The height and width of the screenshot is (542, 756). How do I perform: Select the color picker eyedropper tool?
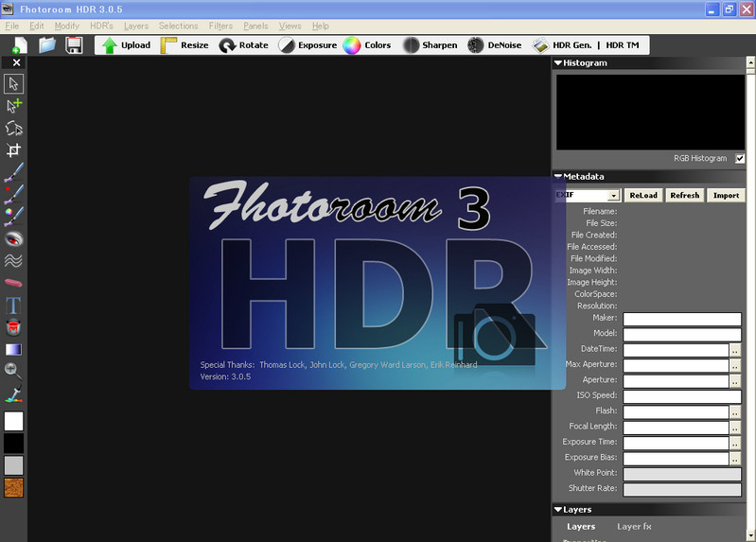(13, 394)
